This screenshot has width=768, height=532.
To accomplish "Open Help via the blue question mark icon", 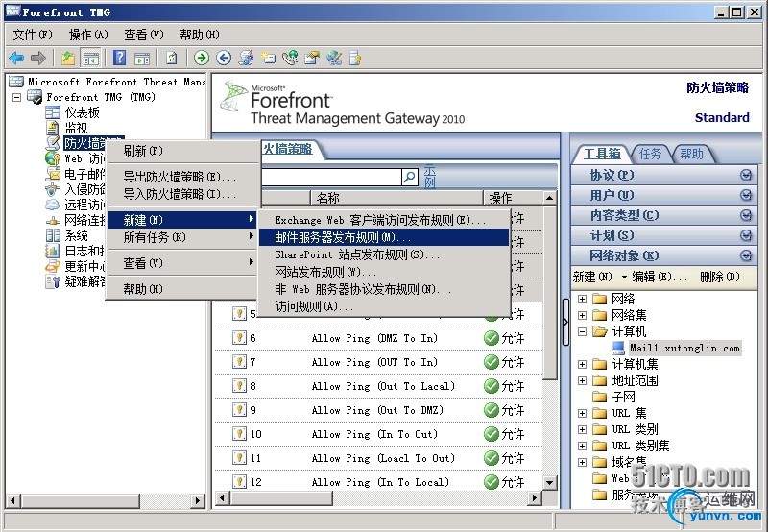I will pos(119,58).
